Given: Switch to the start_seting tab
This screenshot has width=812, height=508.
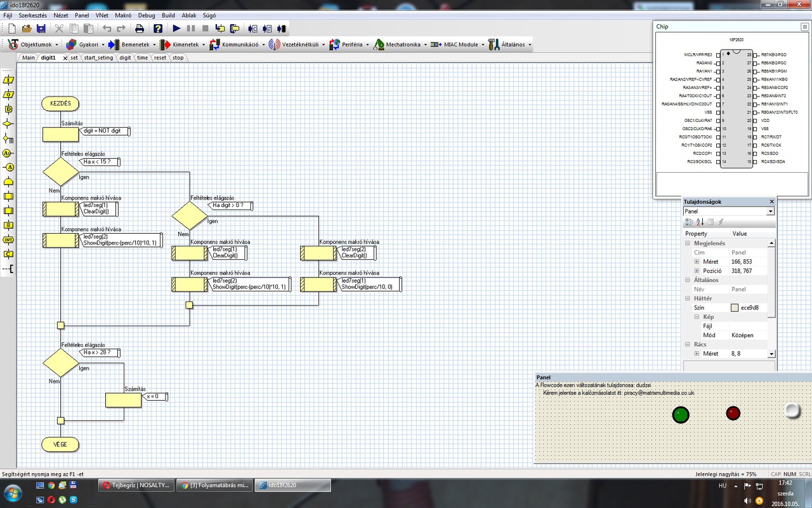Looking at the screenshot, I should pyautogui.click(x=98, y=58).
